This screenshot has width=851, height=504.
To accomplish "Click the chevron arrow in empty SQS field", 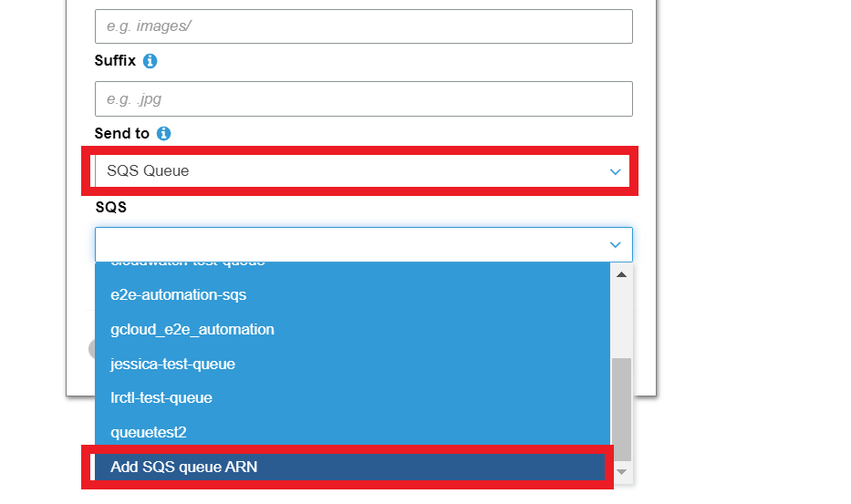I will (615, 244).
